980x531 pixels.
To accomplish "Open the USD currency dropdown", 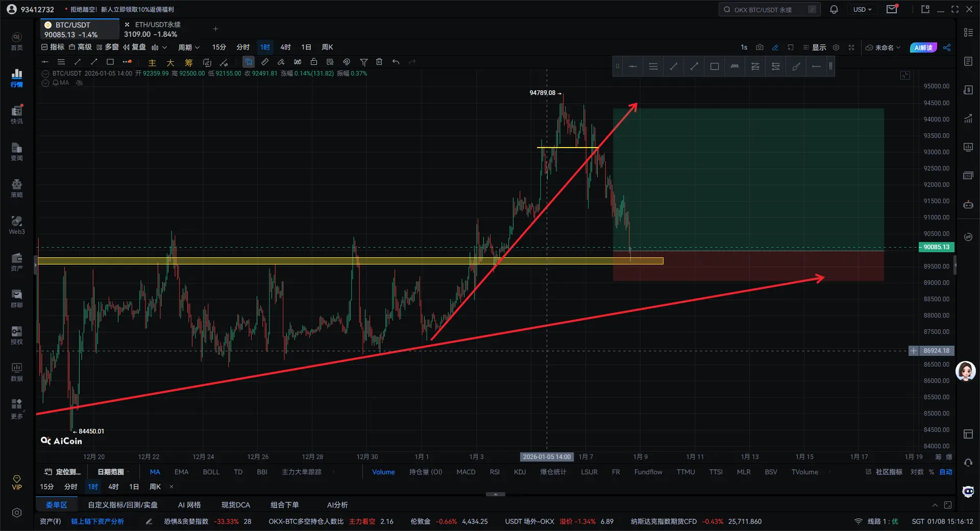I will 863,10.
